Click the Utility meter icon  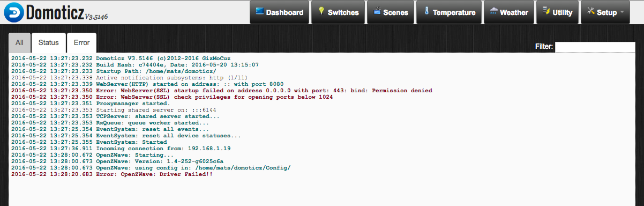pos(547,11)
